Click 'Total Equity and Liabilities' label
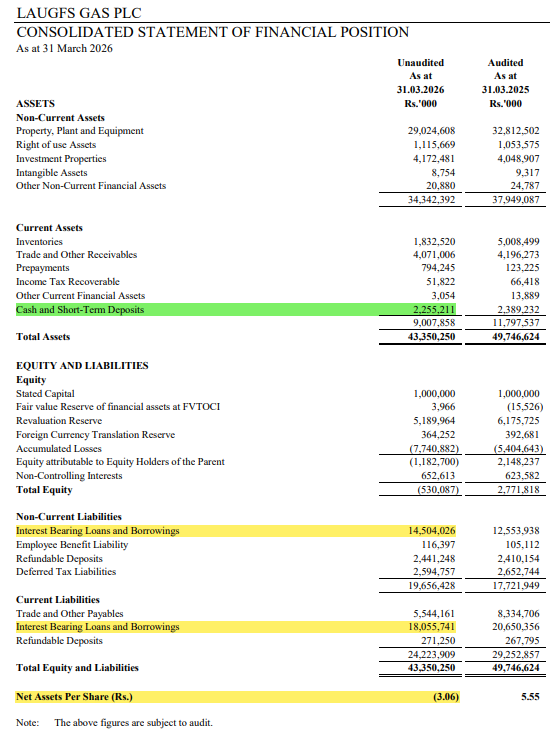Viewport: 560px width, 737px height. (77, 668)
